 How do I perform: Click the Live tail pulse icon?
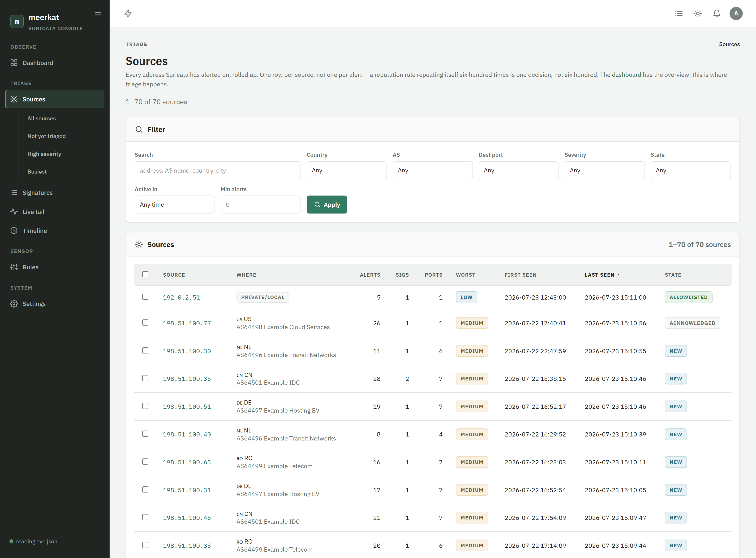14,212
